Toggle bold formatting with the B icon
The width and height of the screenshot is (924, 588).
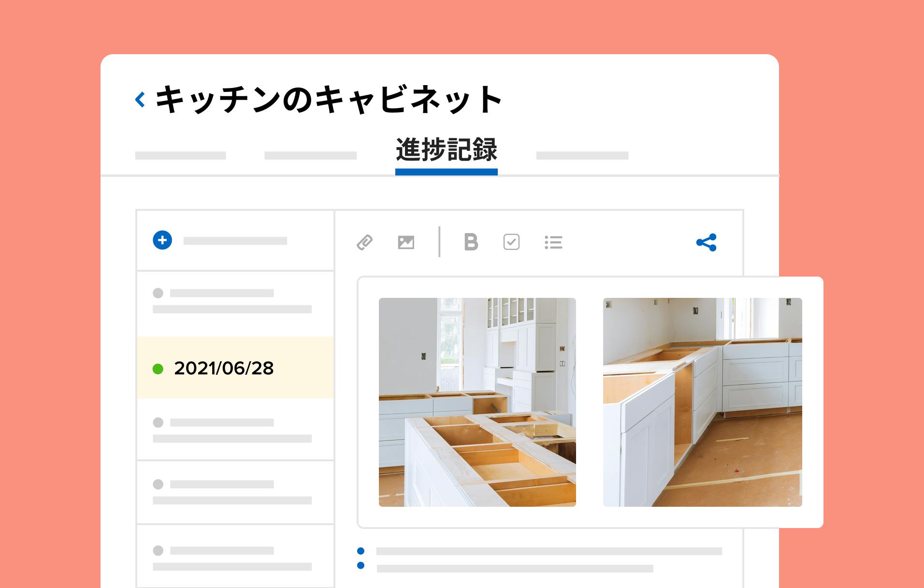(471, 242)
